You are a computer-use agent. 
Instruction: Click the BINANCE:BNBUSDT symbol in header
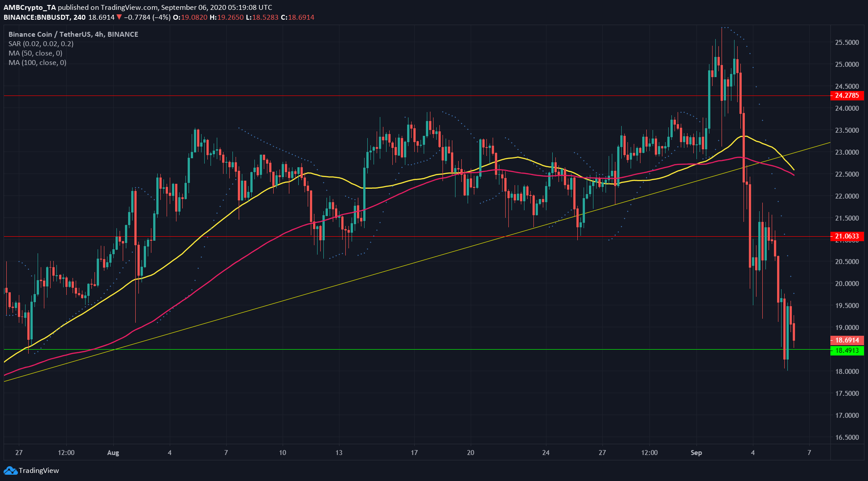pos(37,17)
